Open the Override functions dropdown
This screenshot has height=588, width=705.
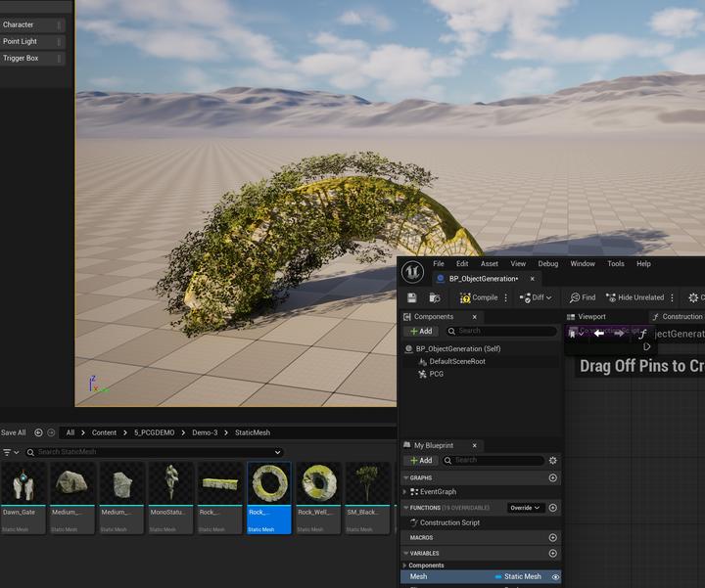(x=525, y=508)
